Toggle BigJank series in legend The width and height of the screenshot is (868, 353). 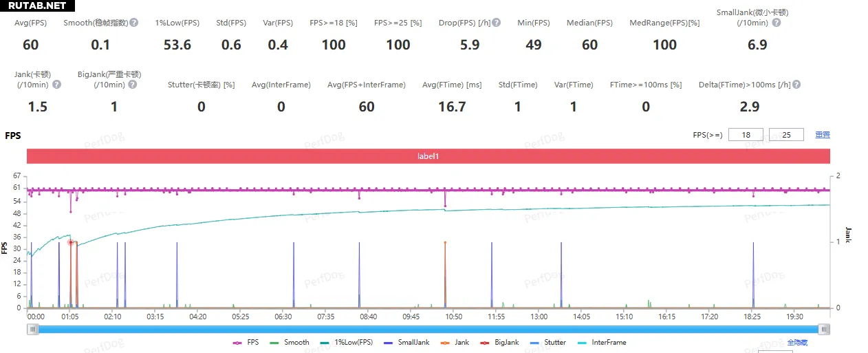[500, 342]
